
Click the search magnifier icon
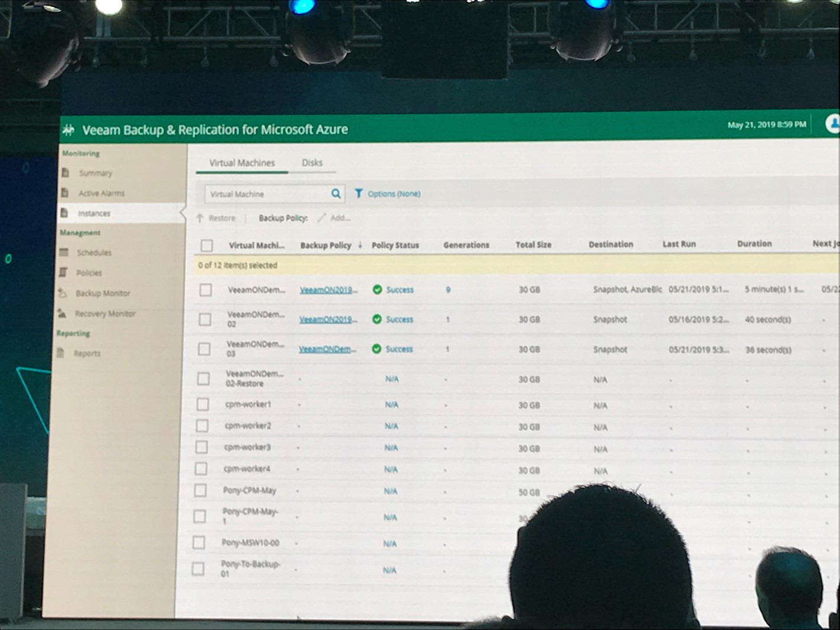(x=336, y=194)
